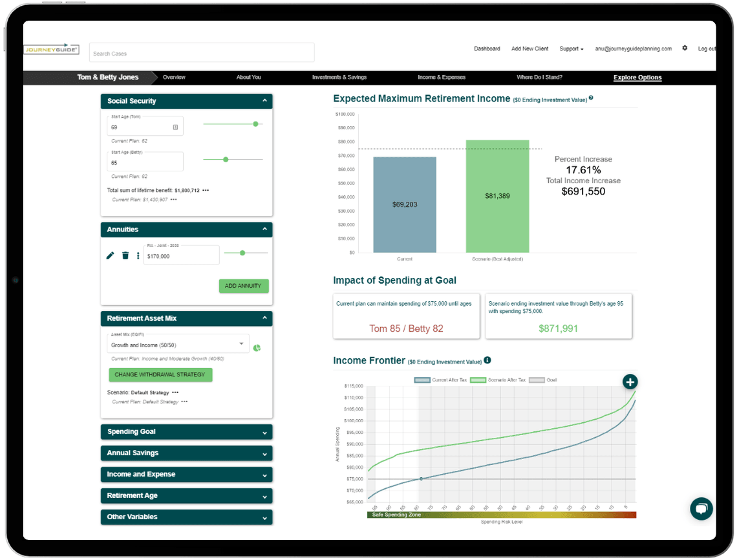The width and height of the screenshot is (737, 560).
Task: Open the Asset Mix Growth and Income dropdown
Action: (x=177, y=345)
